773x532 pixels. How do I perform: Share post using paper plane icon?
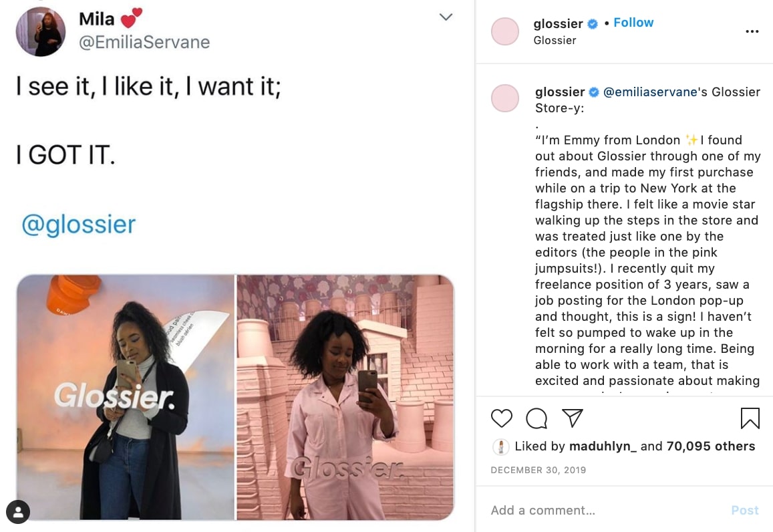coord(572,418)
